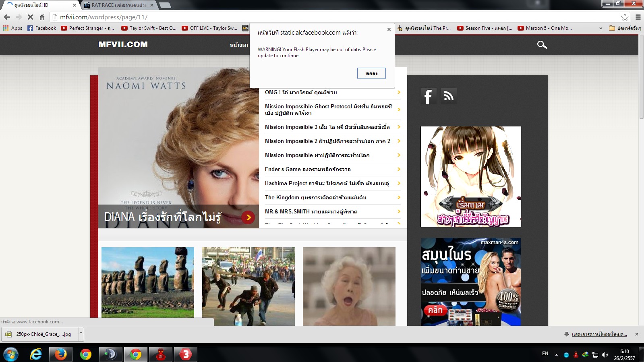Select the ดูหนังออนไลน์HD tab

pyautogui.click(x=39, y=5)
